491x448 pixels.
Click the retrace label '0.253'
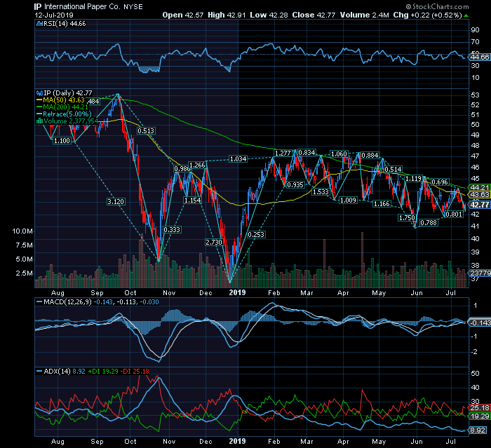[x=256, y=235]
